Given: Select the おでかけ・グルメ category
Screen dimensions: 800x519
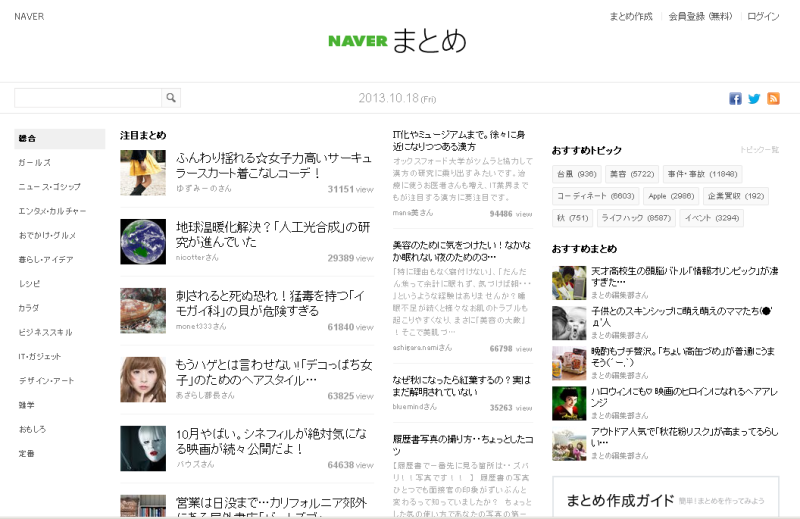Looking at the screenshot, I should click(47, 235).
